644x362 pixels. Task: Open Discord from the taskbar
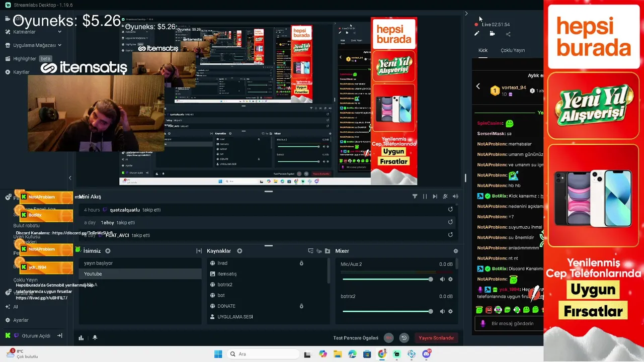click(426, 354)
